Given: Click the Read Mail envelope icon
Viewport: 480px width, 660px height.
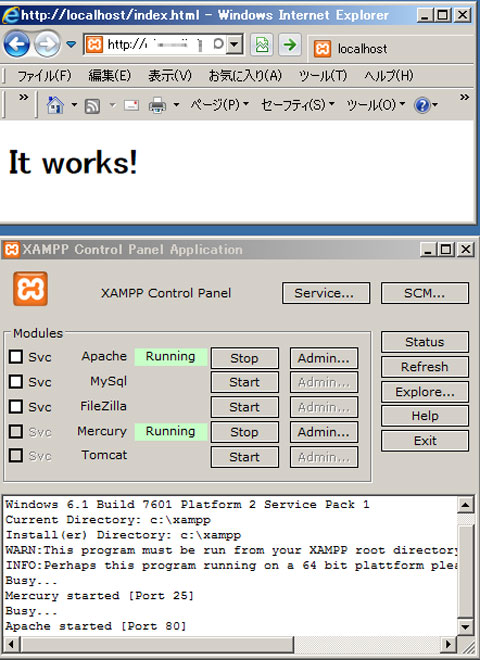Looking at the screenshot, I should [131, 105].
